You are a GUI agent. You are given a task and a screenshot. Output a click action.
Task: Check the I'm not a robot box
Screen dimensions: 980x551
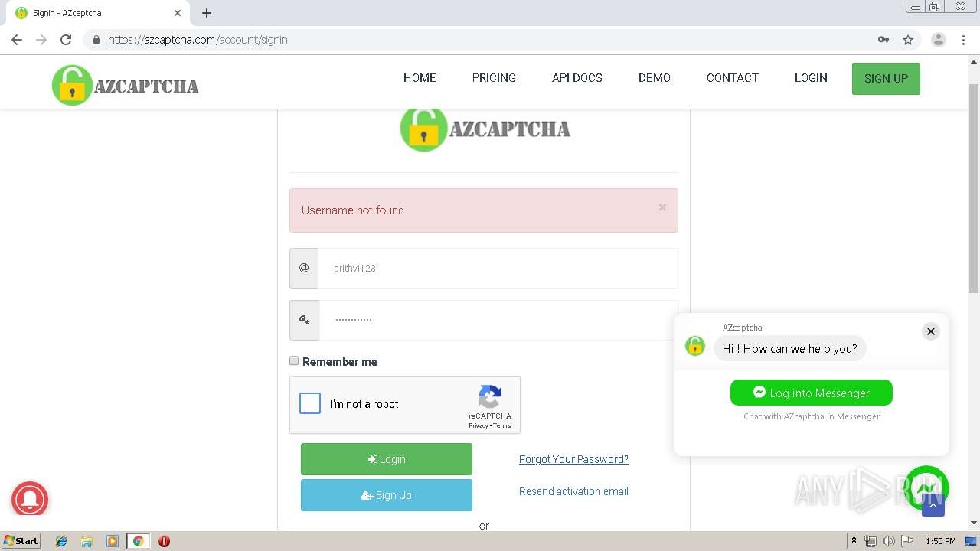[310, 403]
